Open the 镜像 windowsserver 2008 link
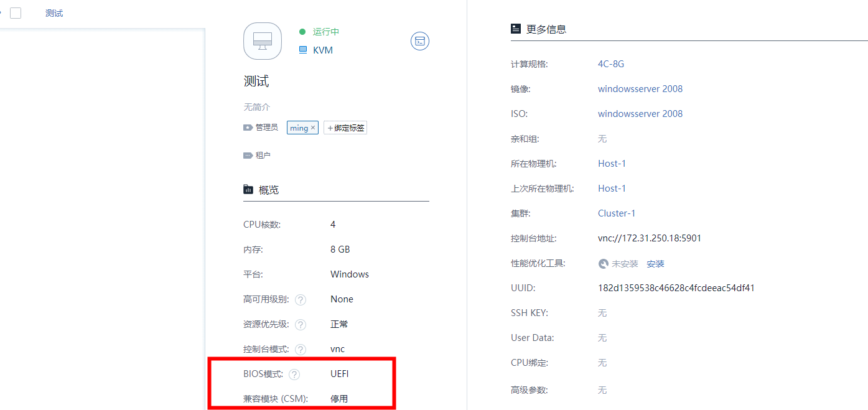The width and height of the screenshot is (868, 410). 640,89
